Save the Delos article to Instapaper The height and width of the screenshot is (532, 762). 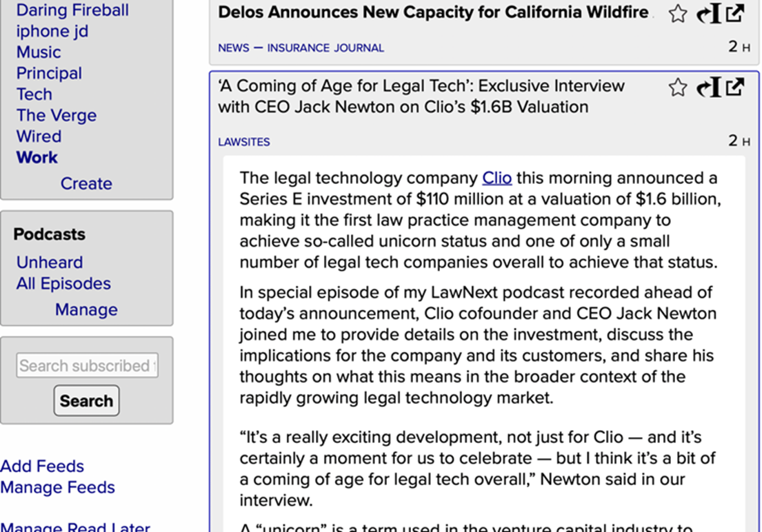click(709, 14)
